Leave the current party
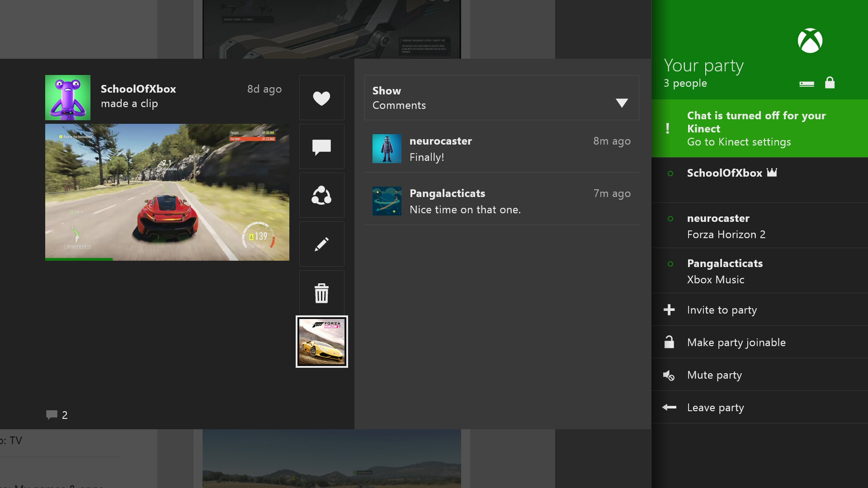 point(715,407)
